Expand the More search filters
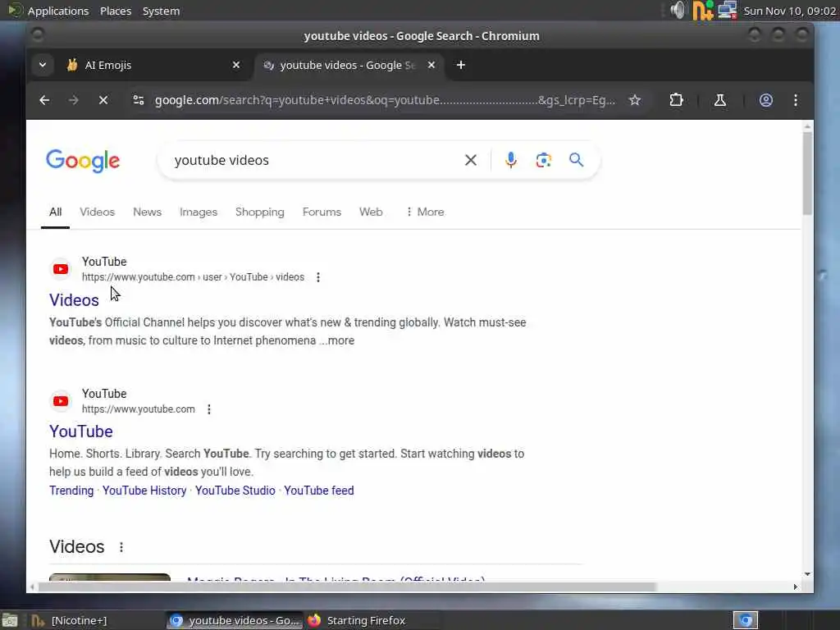840x630 pixels. [x=425, y=212]
